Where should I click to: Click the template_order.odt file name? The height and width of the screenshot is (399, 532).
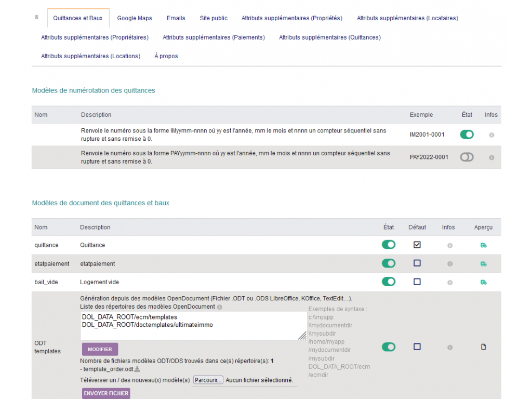[x=108, y=369]
